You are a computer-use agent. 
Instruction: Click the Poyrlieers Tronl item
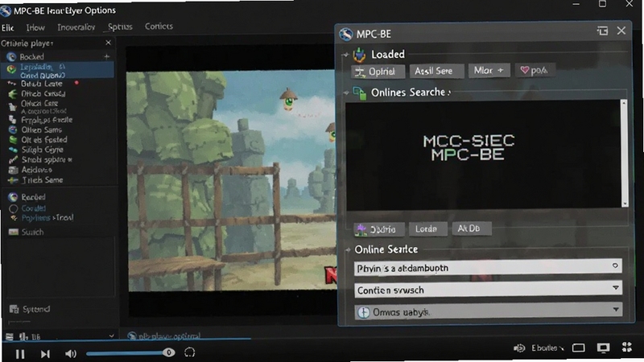point(47,218)
